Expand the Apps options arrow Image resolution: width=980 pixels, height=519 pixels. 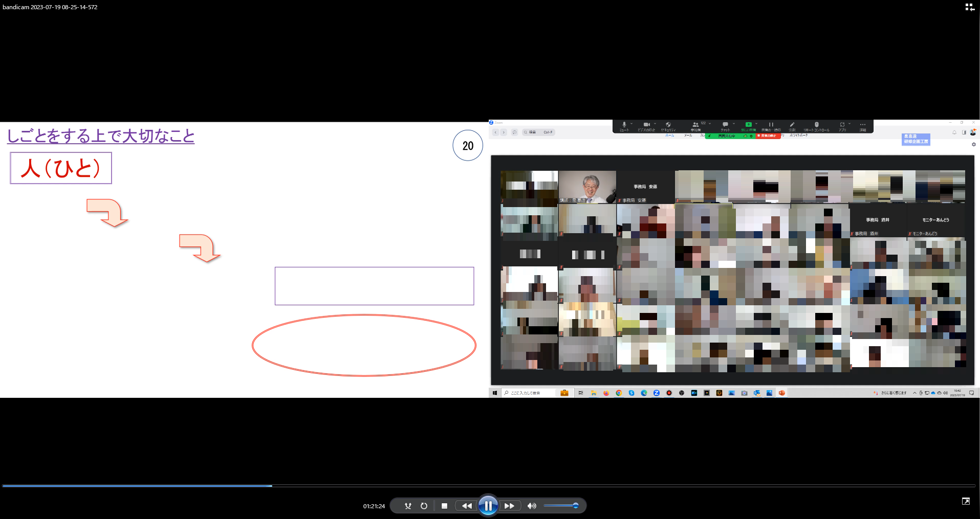850,123
